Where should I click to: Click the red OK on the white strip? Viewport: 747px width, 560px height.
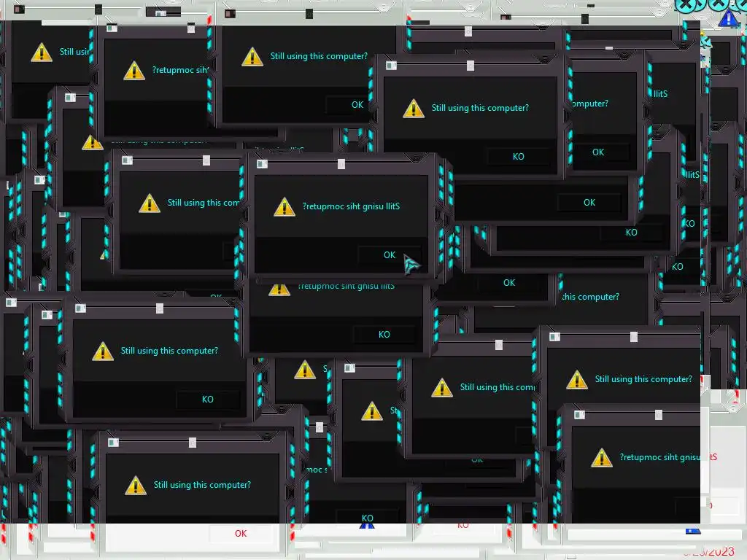(x=241, y=533)
